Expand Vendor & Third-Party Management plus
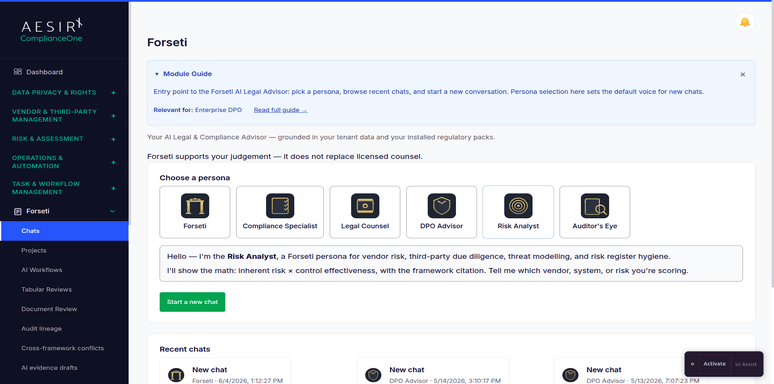The height and width of the screenshot is (384, 774). pos(114,116)
